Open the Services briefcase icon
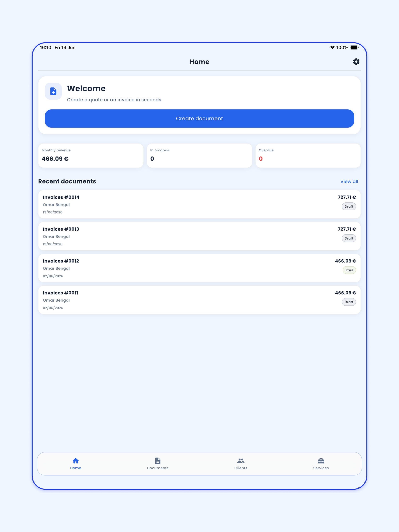399x532 pixels. tap(321, 460)
